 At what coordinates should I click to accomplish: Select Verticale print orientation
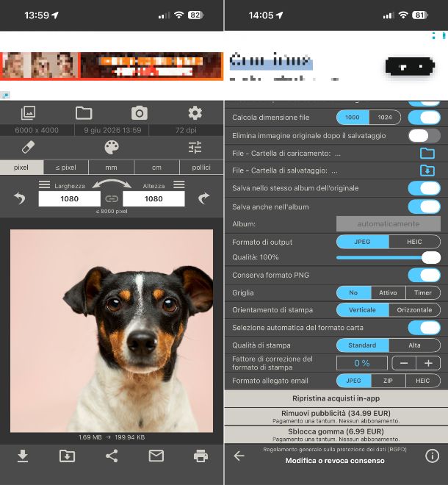tap(362, 310)
